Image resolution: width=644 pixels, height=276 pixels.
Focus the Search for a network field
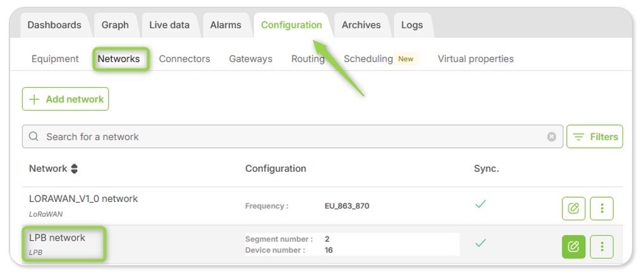293,137
